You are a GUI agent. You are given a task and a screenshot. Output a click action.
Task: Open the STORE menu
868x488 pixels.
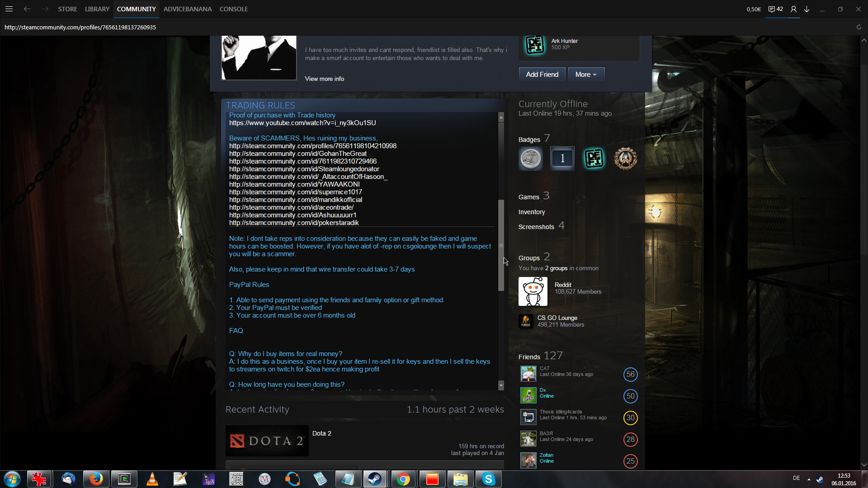tap(67, 9)
